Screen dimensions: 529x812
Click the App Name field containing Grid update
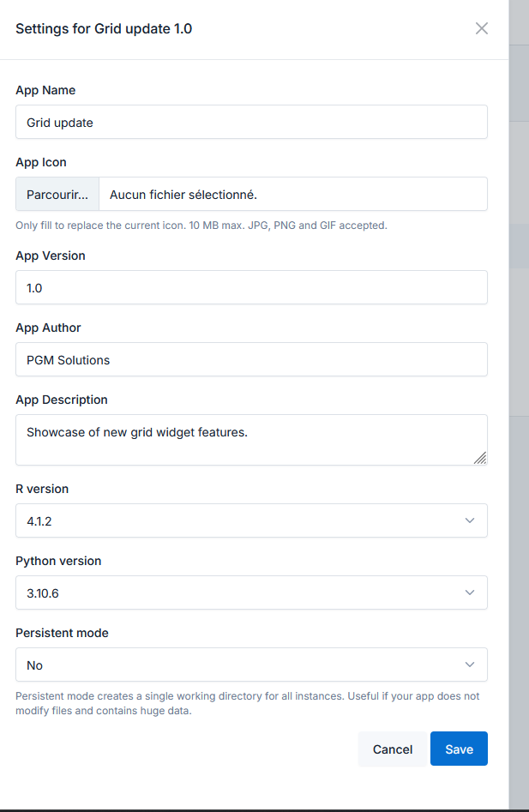(251, 122)
